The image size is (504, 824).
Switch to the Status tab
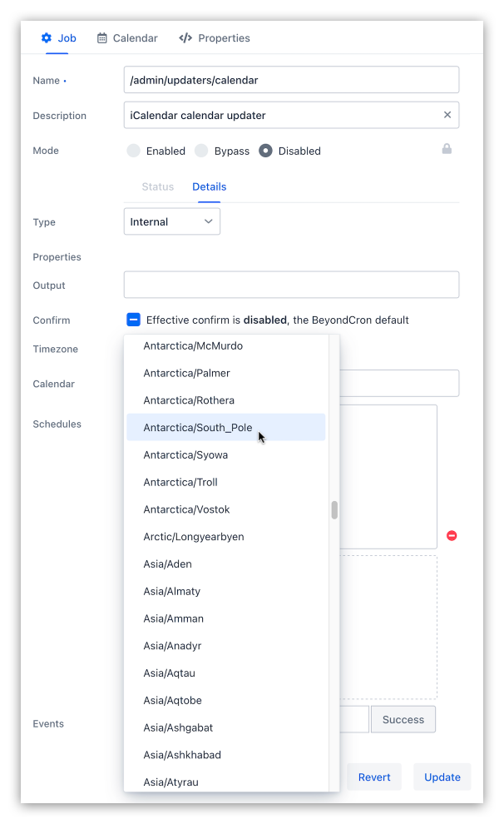point(158,186)
